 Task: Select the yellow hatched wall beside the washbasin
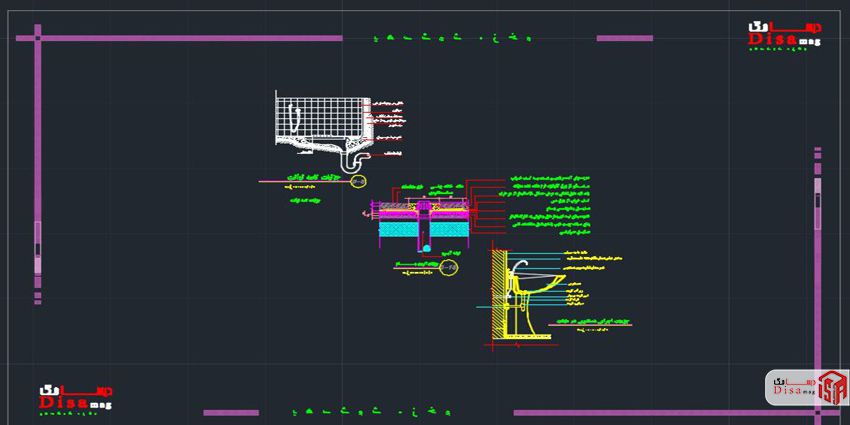pyautogui.click(x=496, y=295)
